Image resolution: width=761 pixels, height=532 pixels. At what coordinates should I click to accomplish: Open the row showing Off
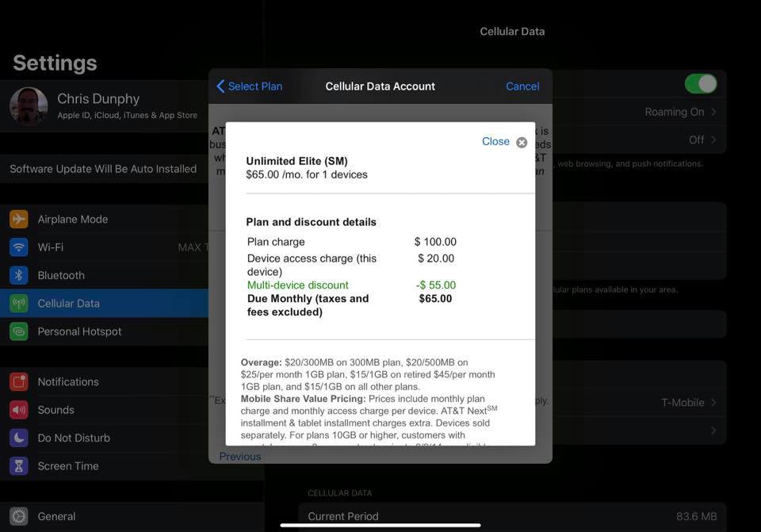tap(639, 140)
